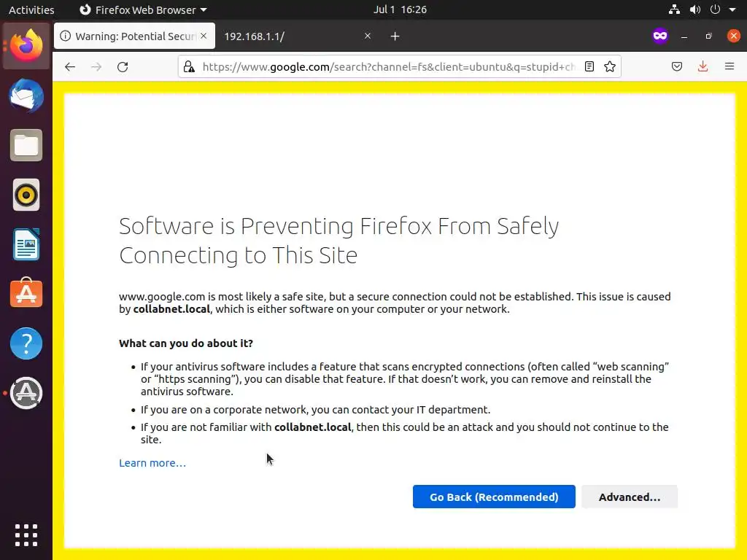Image resolution: width=747 pixels, height=560 pixels.
Task: Show the connection security lock info
Action: pos(189,67)
